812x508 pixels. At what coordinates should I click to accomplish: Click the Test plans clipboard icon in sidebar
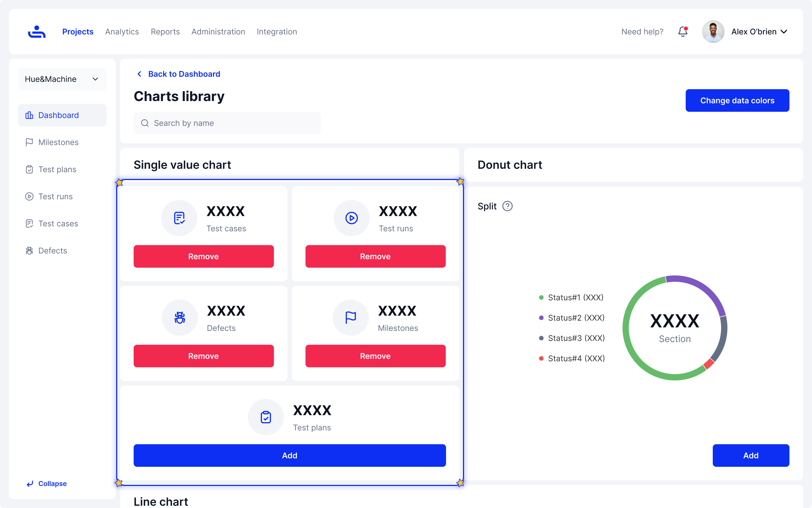click(29, 169)
